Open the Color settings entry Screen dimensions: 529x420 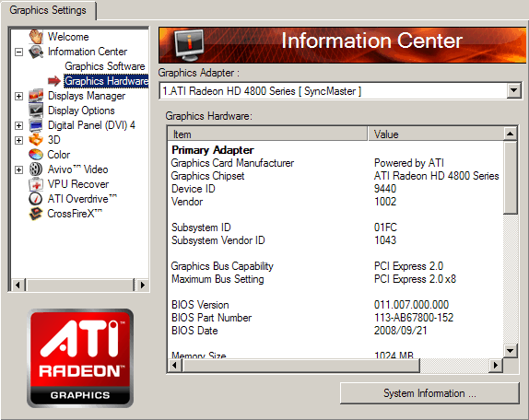[59, 155]
